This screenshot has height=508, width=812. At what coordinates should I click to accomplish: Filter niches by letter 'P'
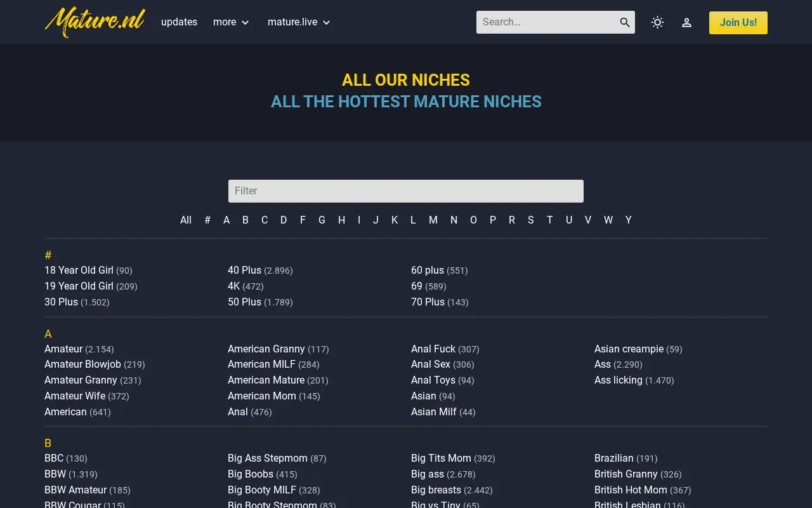493,220
